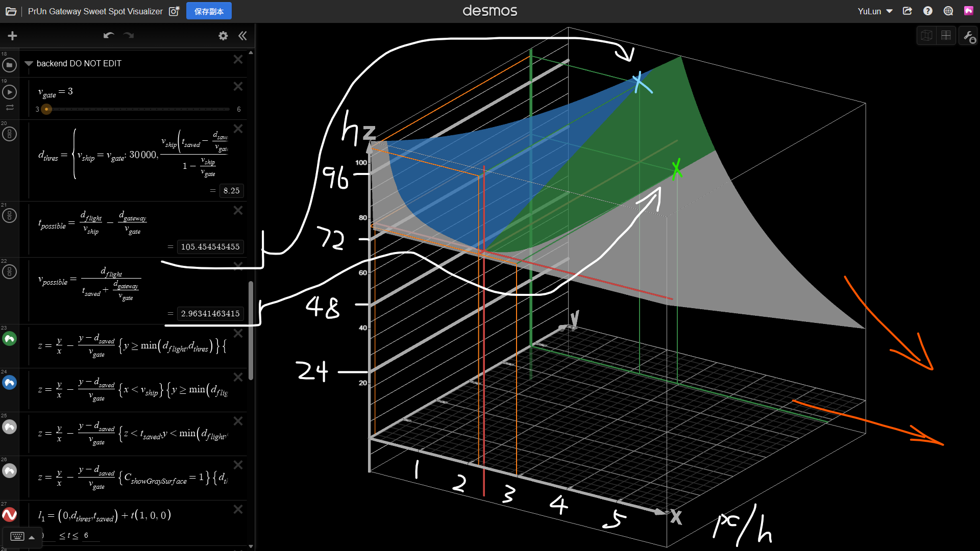Screen dimensions: 980x551
Task: Toggle red line l1 visibility
Action: 9,515
